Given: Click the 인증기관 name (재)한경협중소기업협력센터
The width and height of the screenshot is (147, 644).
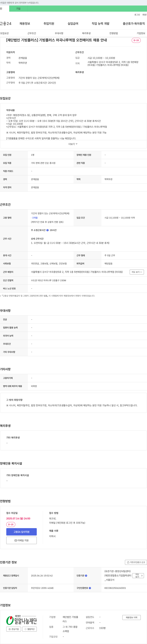Looking at the screenshot, I should (x=118, y=575).
